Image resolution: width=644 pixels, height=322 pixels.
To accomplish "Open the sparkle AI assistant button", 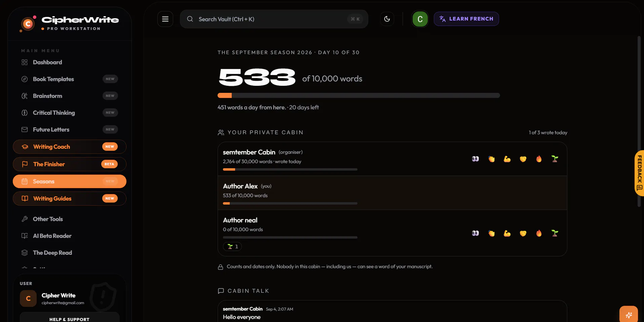I will (629, 315).
